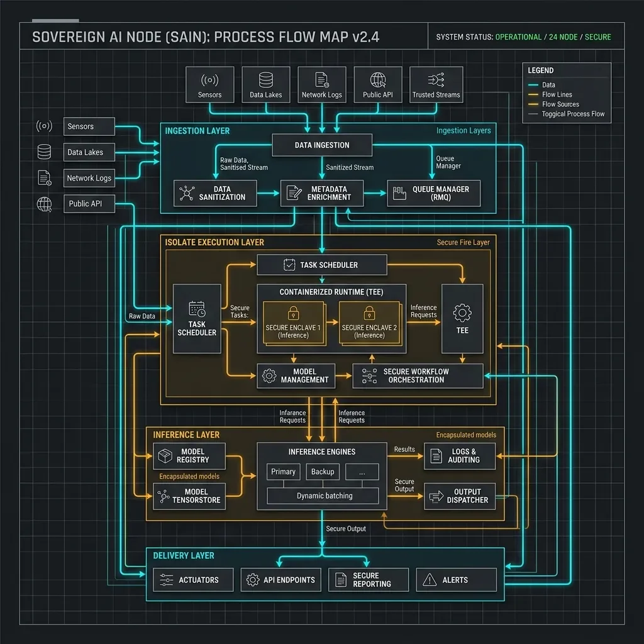
Task: Select the DATA INGESTION box
Action: tap(322, 145)
